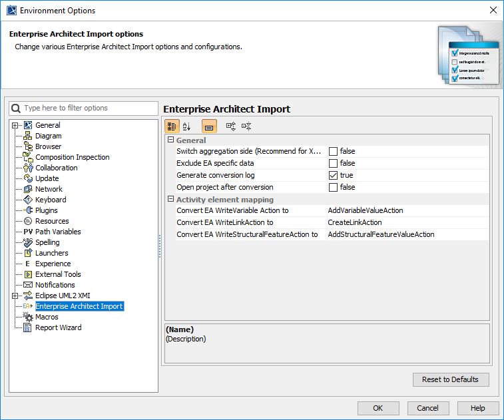Screen dimensions: 504x420
Task: Check Exclude EA specific data
Action: tap(334, 163)
